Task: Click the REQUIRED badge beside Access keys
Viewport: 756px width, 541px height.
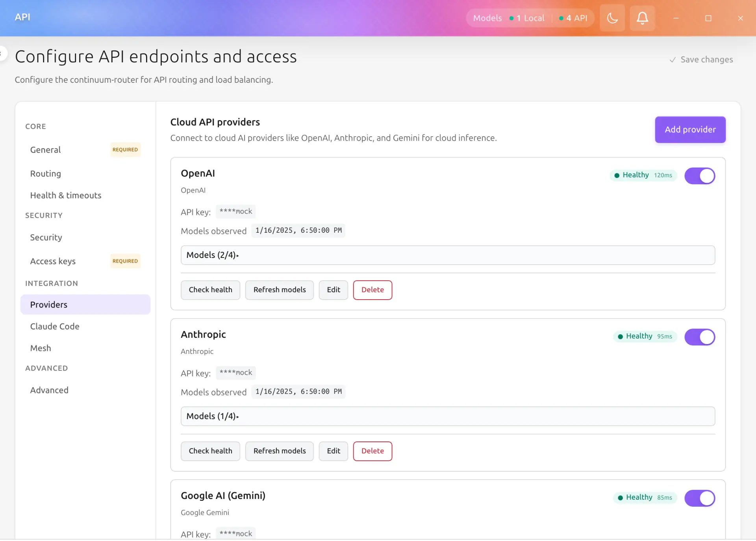Action: (x=125, y=261)
